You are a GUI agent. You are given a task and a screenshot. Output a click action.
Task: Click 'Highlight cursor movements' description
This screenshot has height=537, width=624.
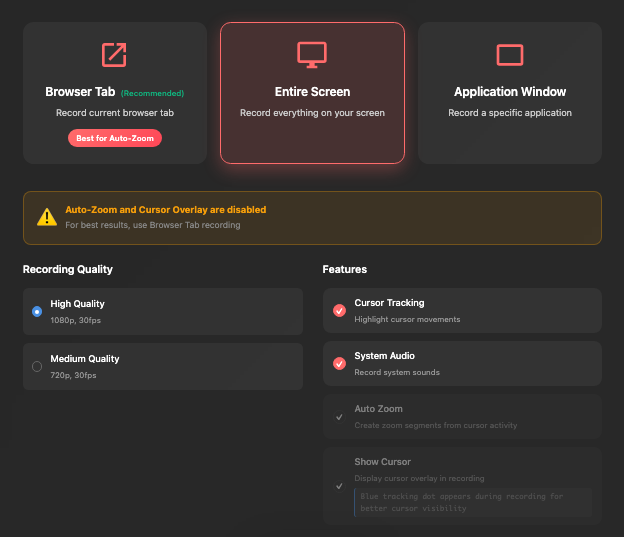click(x=407, y=319)
